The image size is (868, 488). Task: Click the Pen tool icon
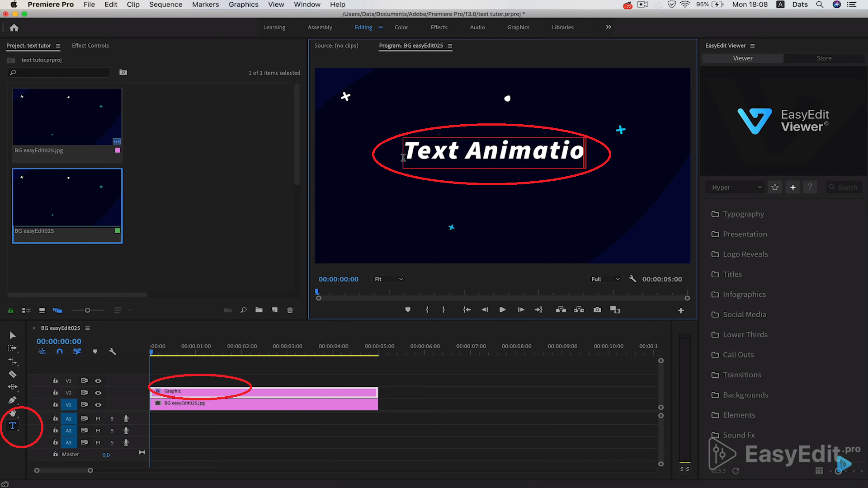(x=12, y=399)
